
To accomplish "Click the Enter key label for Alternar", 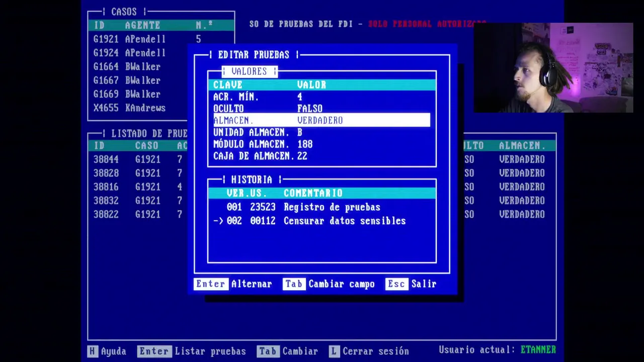I will [211, 284].
